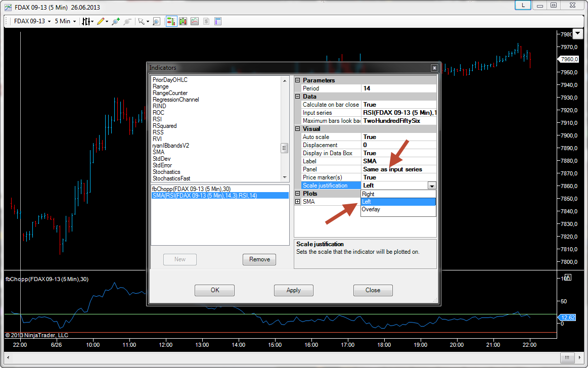Viewport: 588px width, 368px height.
Task: Click indicator list scrollbar up arrow
Action: pyautogui.click(x=285, y=80)
